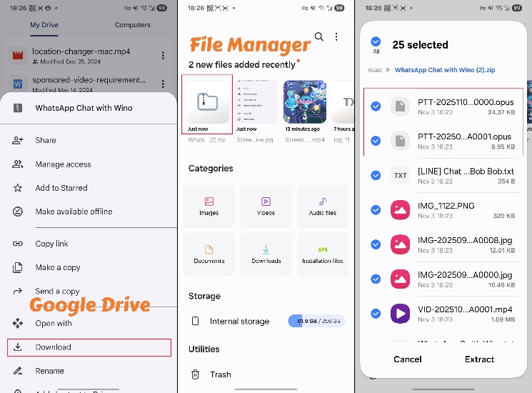
Task: Tap the Extract button
Action: point(479,359)
